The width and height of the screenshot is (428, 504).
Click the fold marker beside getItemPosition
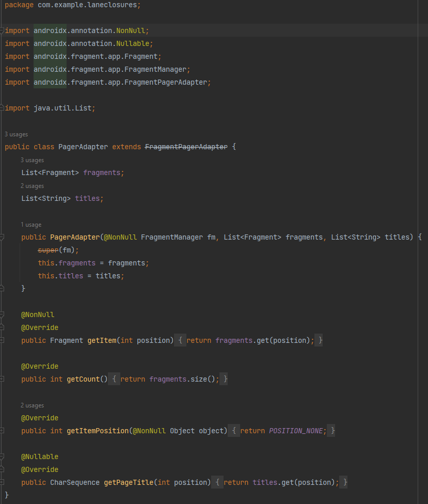3,431
